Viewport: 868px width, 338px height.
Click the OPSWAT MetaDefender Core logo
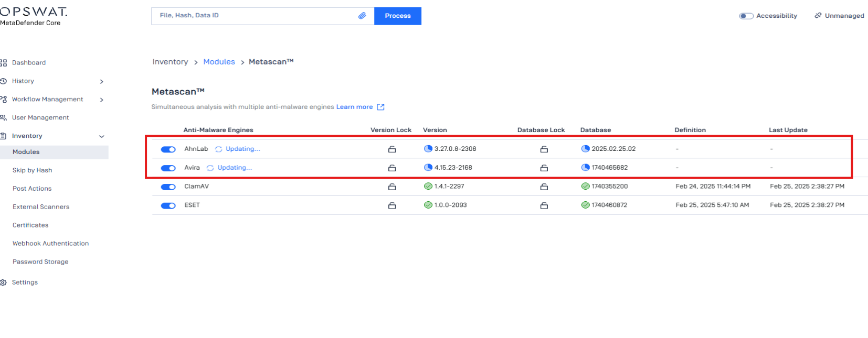coord(34,16)
